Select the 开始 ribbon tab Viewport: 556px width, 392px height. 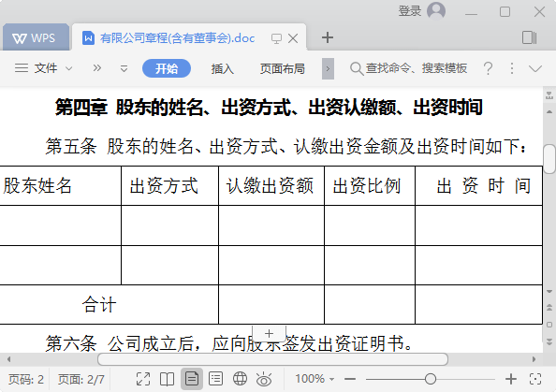(167, 68)
